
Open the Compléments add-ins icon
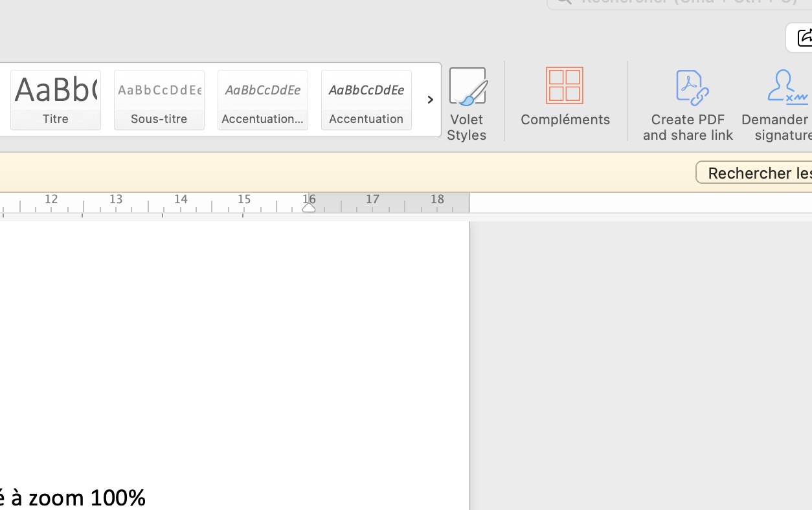point(565,86)
